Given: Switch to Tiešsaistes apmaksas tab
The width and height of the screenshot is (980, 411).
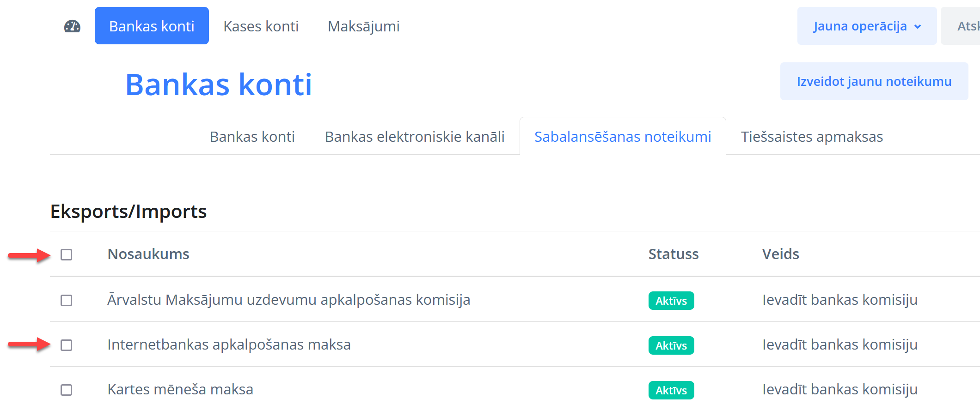Looking at the screenshot, I should coord(811,137).
